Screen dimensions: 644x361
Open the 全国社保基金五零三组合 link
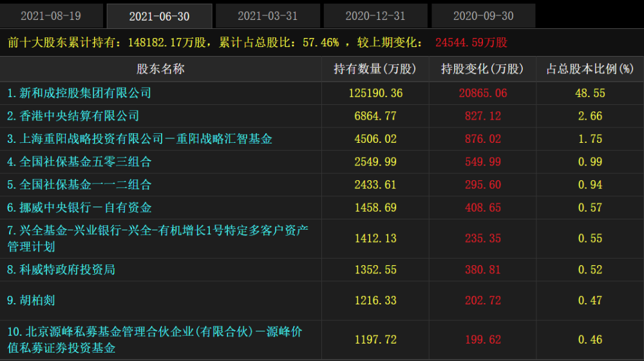[x=79, y=162]
